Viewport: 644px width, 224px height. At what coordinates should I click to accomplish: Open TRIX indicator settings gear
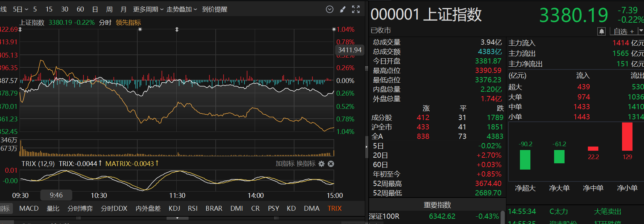point(321,164)
